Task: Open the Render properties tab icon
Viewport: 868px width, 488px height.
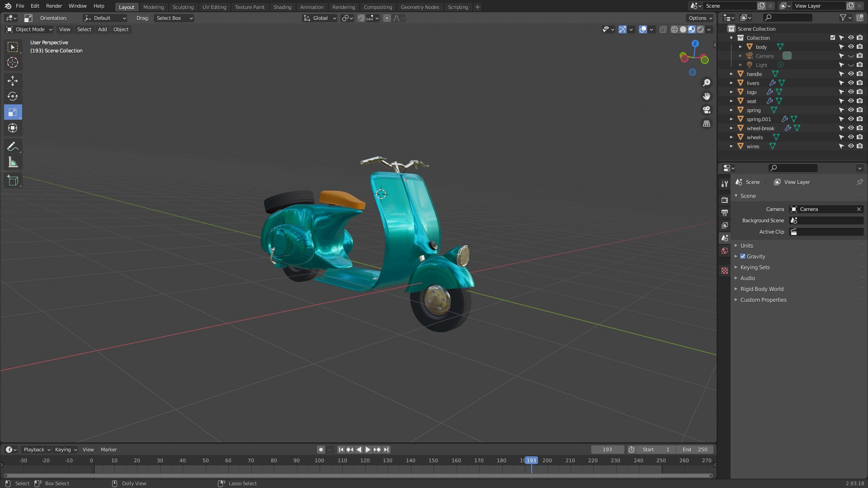Action: pos(725,200)
